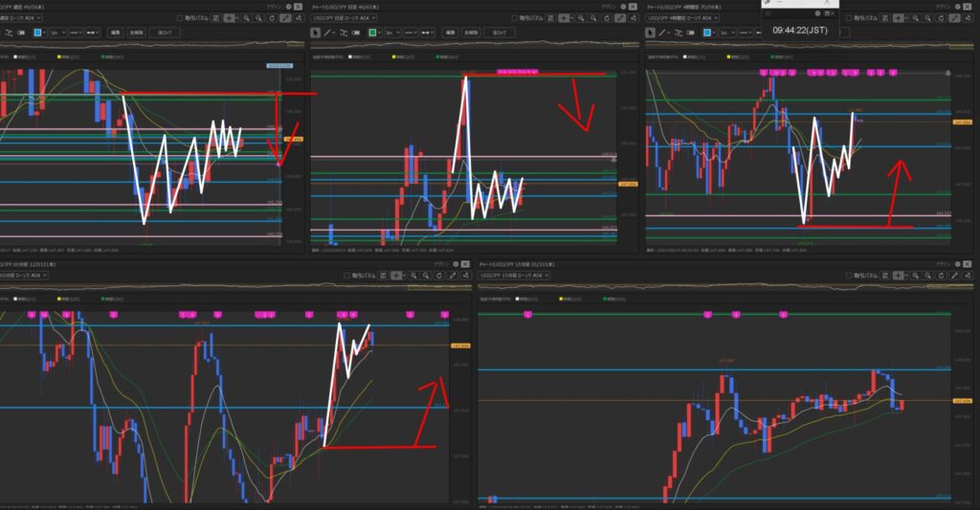Select the rectangle tool in daily drawing toolbar

coord(356,33)
